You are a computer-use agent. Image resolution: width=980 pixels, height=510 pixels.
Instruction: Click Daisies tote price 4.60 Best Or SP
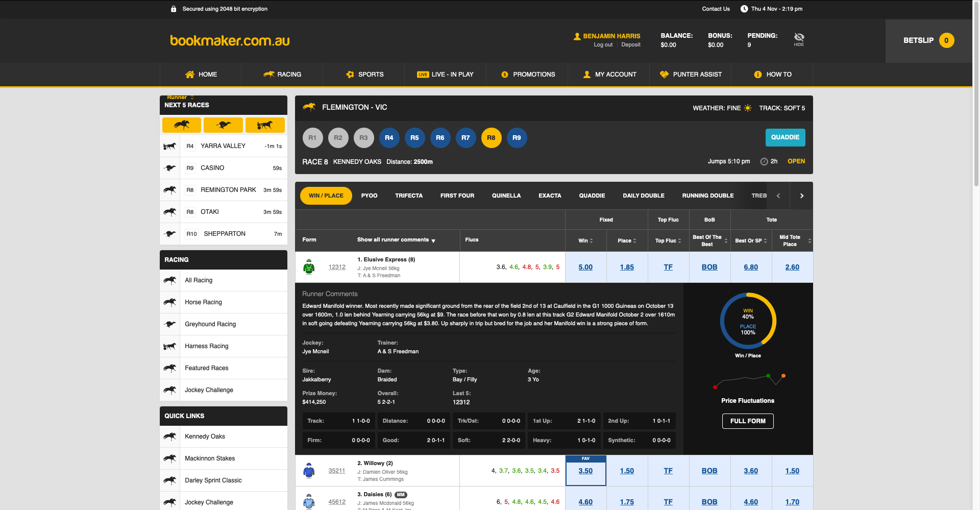pos(751,502)
